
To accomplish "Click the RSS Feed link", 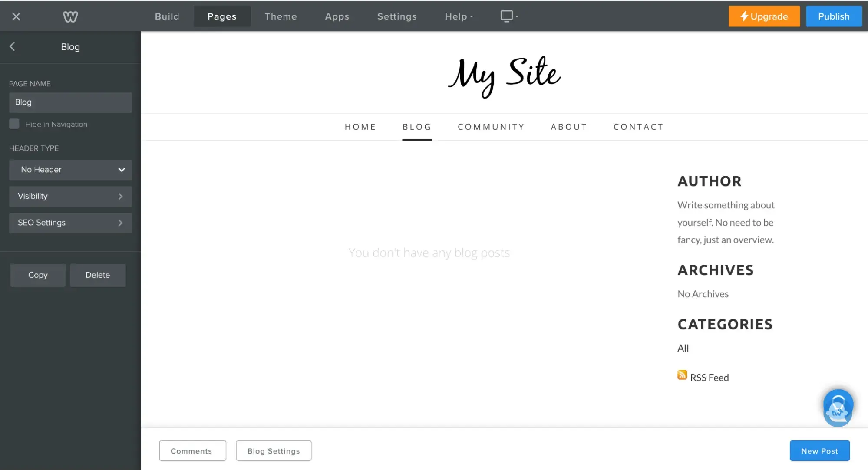I will point(710,378).
